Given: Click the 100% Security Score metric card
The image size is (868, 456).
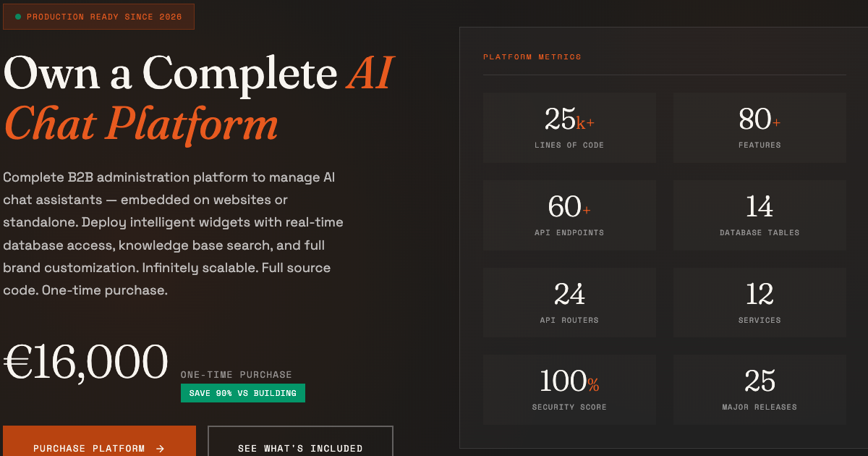Looking at the screenshot, I should pyautogui.click(x=569, y=389).
